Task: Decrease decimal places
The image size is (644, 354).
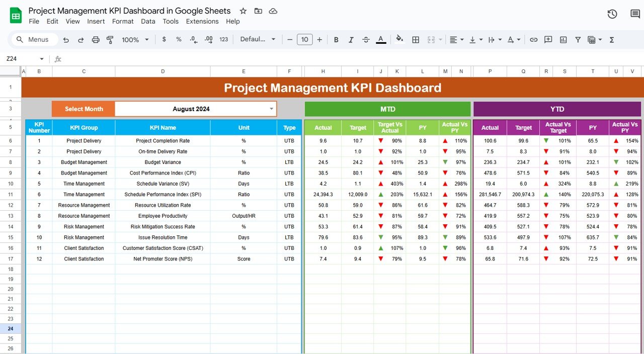Action: [x=194, y=40]
